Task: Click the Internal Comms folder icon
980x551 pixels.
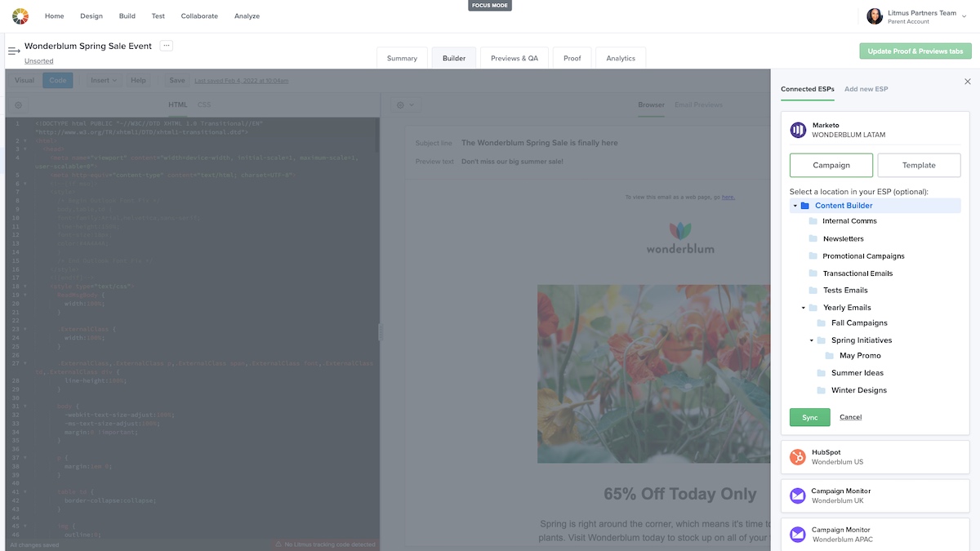Action: click(813, 221)
